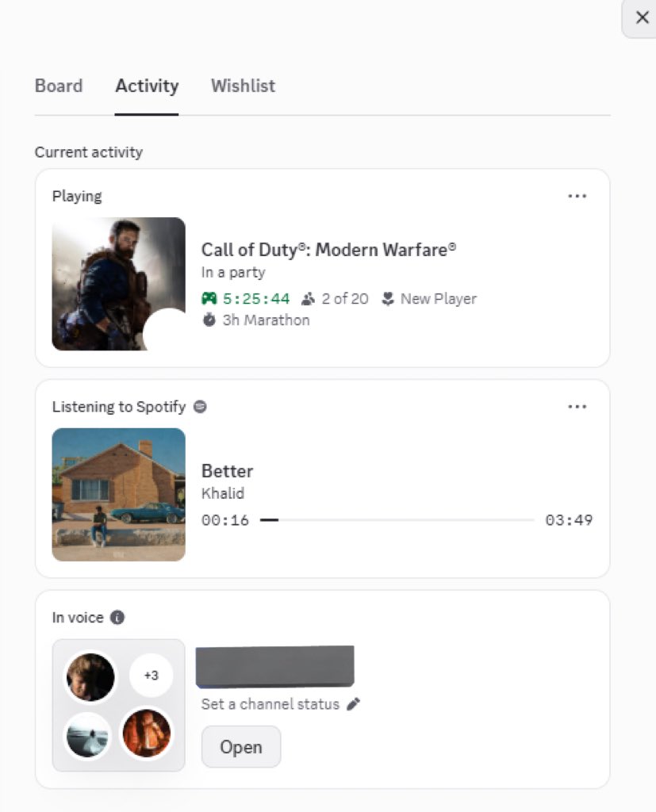This screenshot has height=812, width=656.
Task: Click the top-left voice member avatar
Action: 90,677
